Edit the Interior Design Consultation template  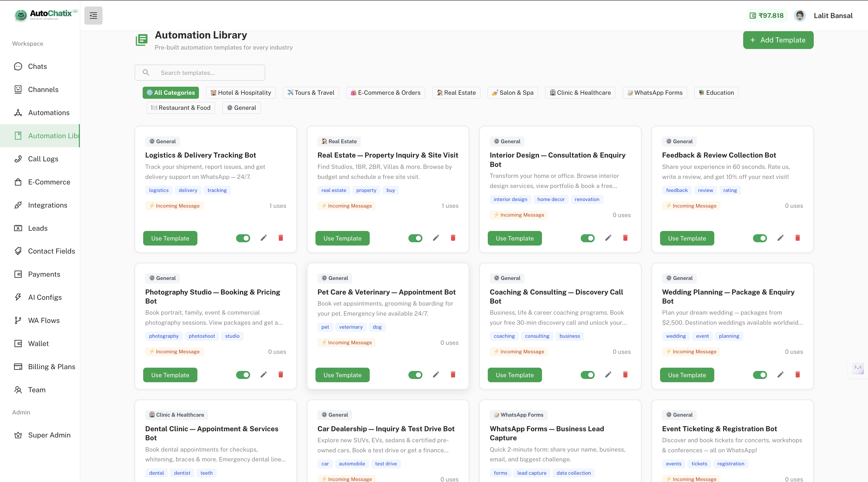608,238
